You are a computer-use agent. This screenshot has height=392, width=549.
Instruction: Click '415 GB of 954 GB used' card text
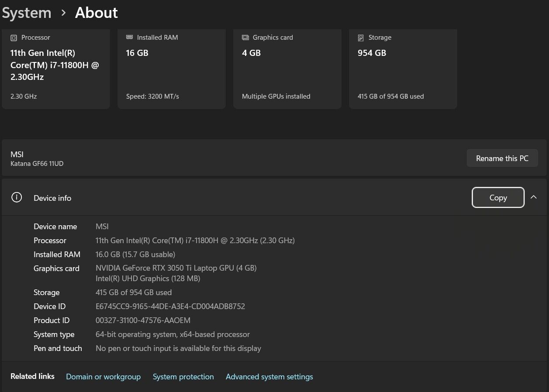click(x=391, y=96)
